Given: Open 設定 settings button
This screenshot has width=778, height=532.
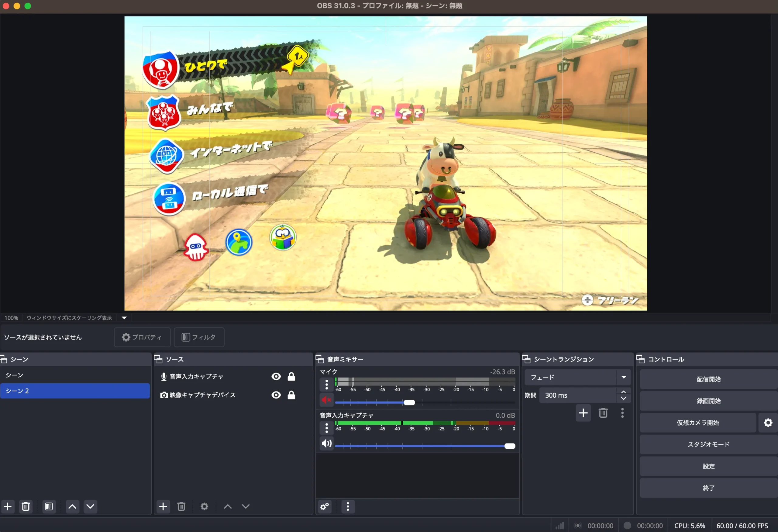Looking at the screenshot, I should tap(709, 466).
